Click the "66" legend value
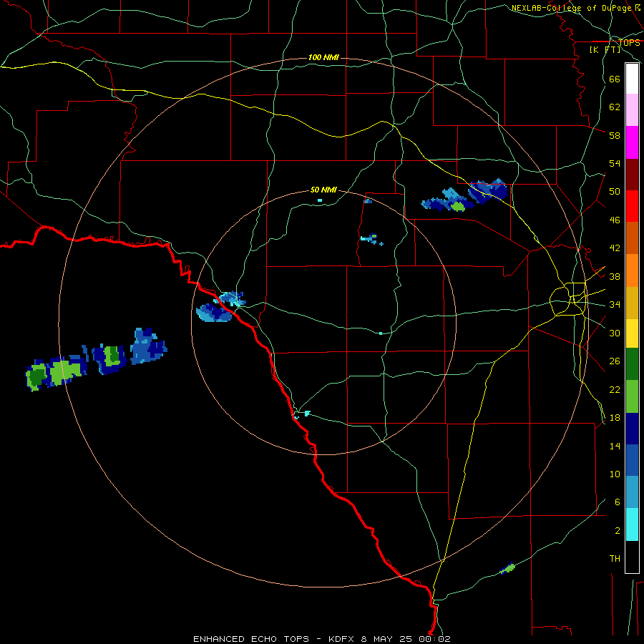The image size is (644, 644). coord(615,79)
